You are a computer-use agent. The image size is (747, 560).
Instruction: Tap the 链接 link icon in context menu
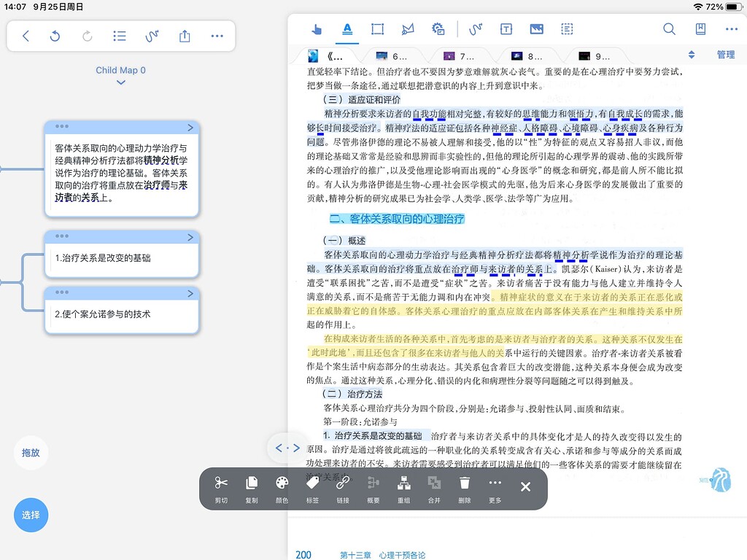(x=343, y=486)
